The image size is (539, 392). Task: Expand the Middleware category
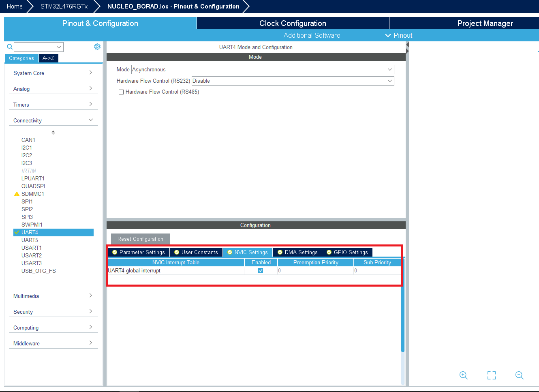pos(53,343)
